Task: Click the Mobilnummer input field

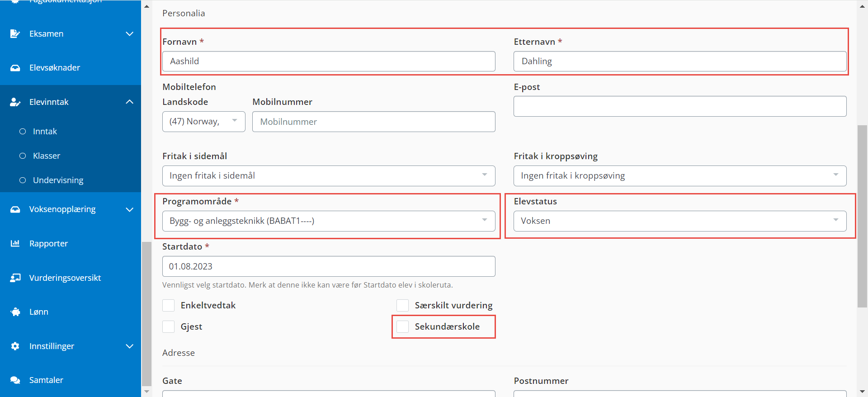Action: [x=374, y=122]
